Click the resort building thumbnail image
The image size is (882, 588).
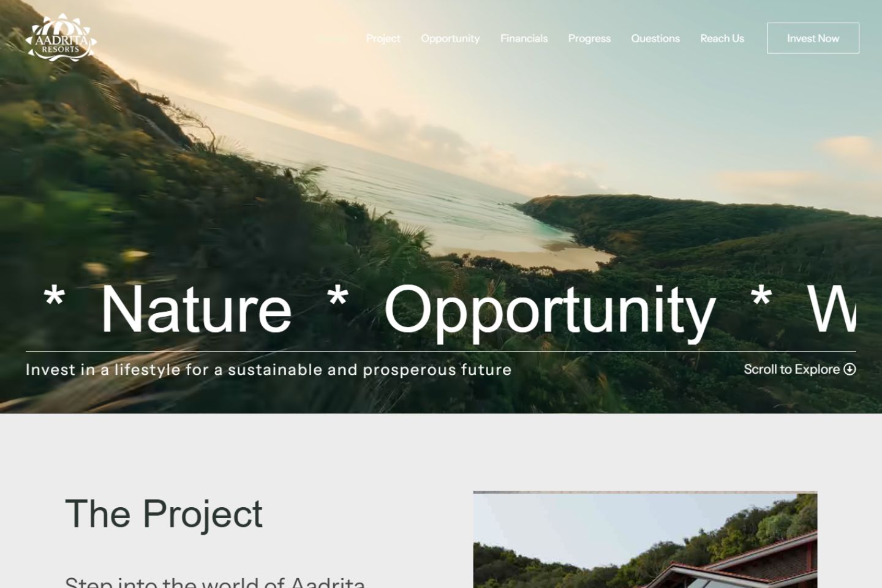point(645,540)
